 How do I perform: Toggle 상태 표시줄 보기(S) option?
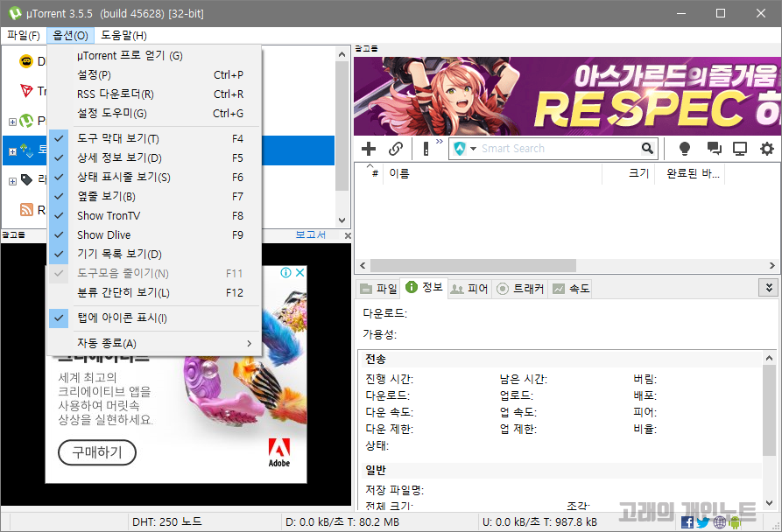point(154,177)
